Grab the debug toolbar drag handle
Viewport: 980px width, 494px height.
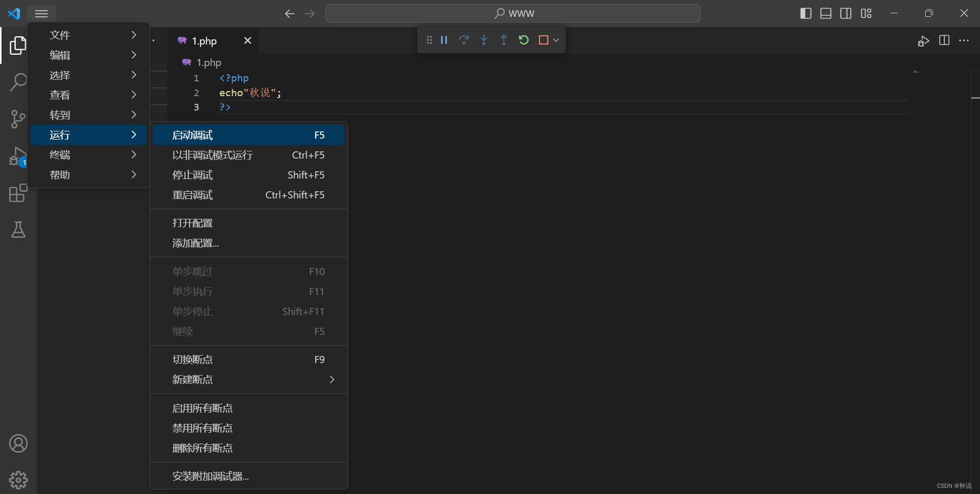tap(429, 40)
